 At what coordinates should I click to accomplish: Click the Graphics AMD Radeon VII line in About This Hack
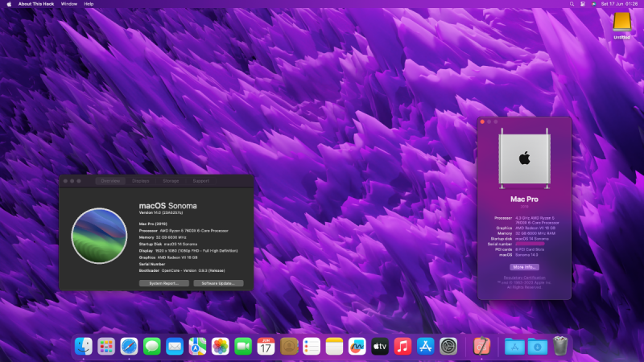coord(168,257)
